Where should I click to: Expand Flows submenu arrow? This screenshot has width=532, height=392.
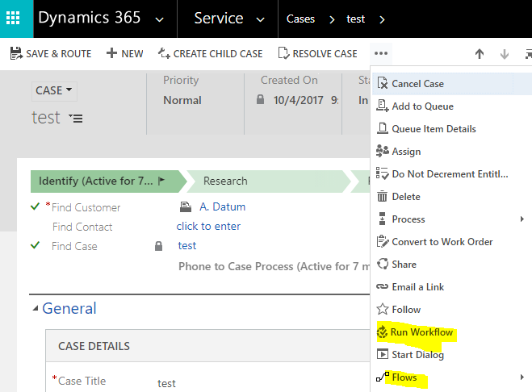522,377
